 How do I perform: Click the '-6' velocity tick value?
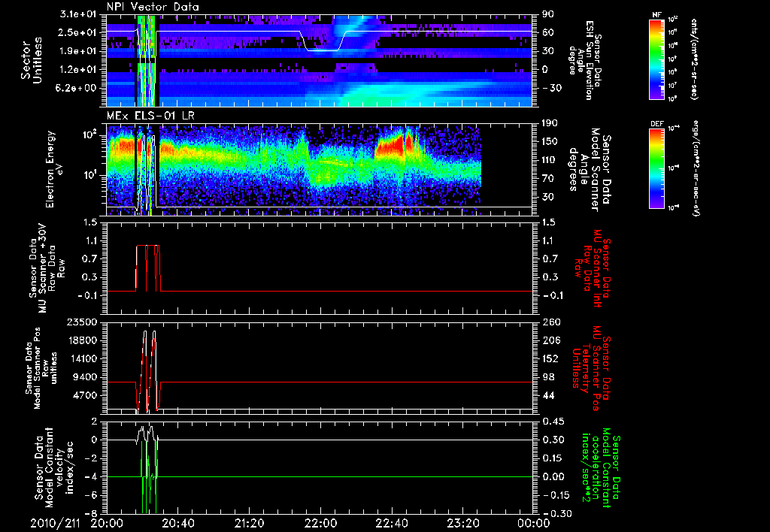(91, 496)
